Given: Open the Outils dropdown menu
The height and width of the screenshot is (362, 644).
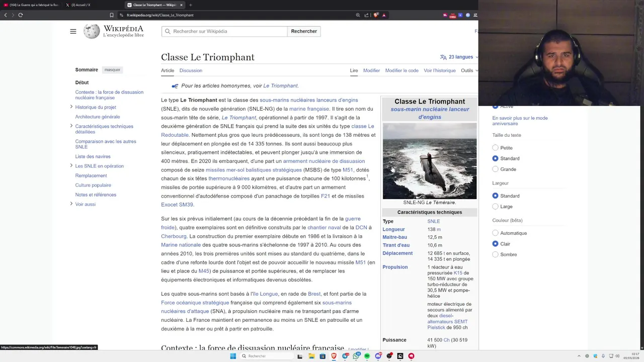Looking at the screenshot, I should click(x=469, y=70).
